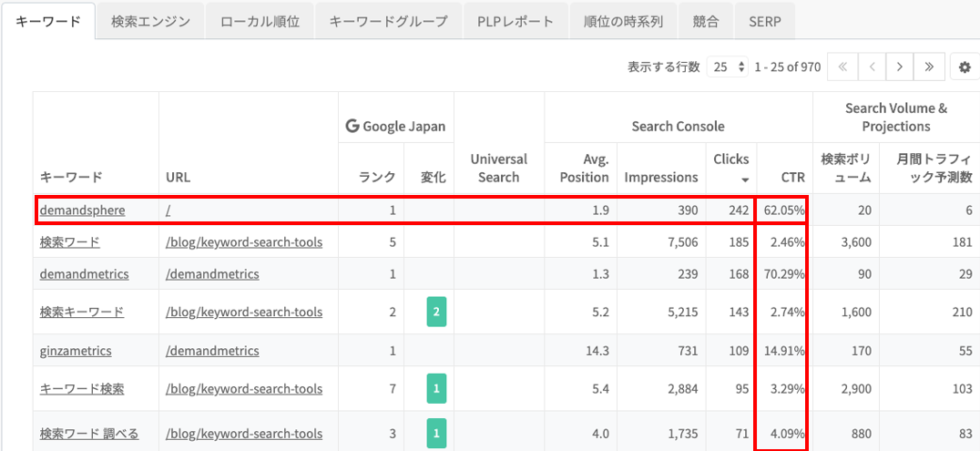Click the Google Japan header group

click(395, 127)
